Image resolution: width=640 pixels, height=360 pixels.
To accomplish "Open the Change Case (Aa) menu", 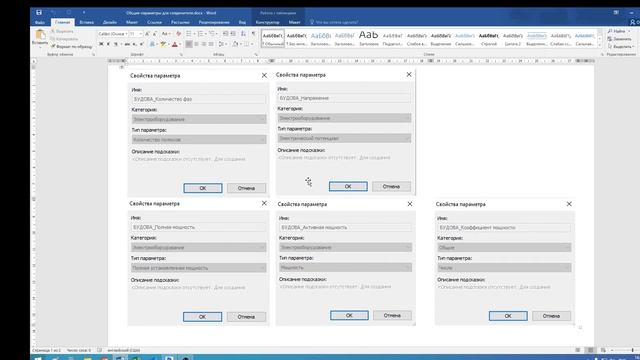I will click(x=165, y=34).
